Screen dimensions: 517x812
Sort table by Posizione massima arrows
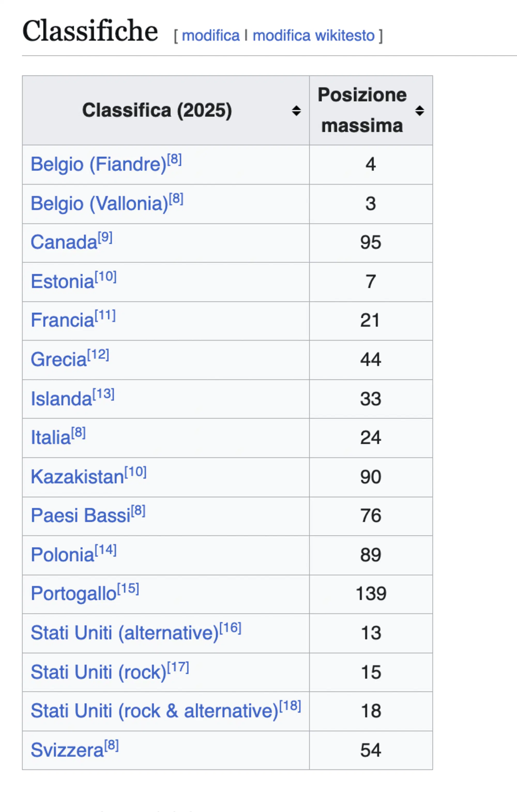pyautogui.click(x=419, y=111)
